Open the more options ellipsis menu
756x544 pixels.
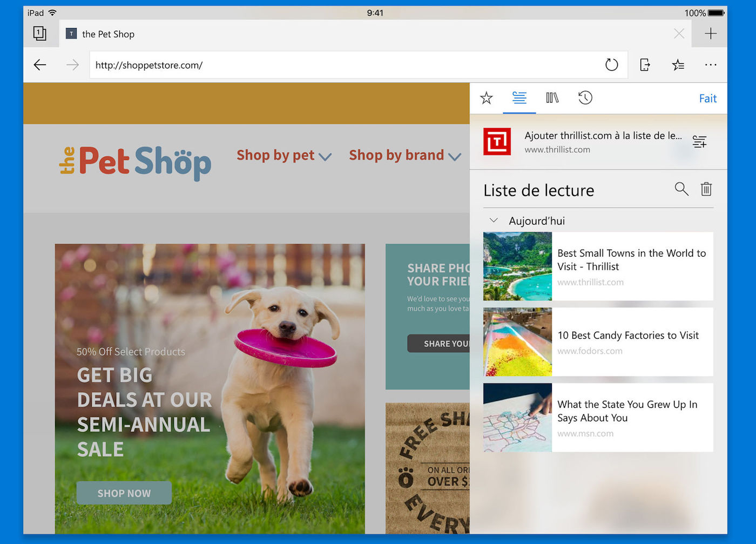711,65
